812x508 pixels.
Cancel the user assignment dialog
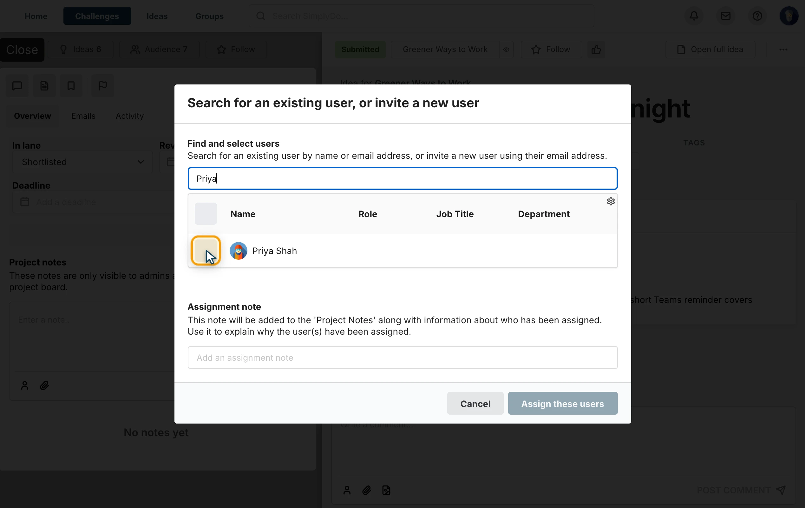(x=475, y=403)
